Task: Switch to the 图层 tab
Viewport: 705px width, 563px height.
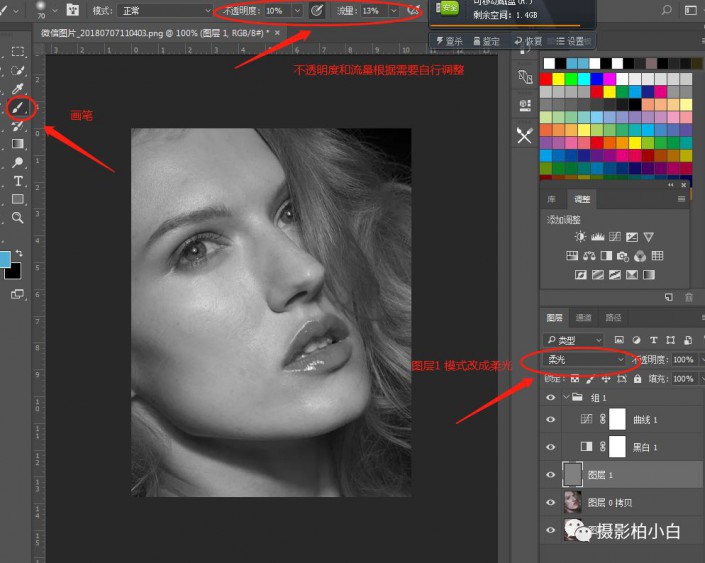Action: pos(554,318)
